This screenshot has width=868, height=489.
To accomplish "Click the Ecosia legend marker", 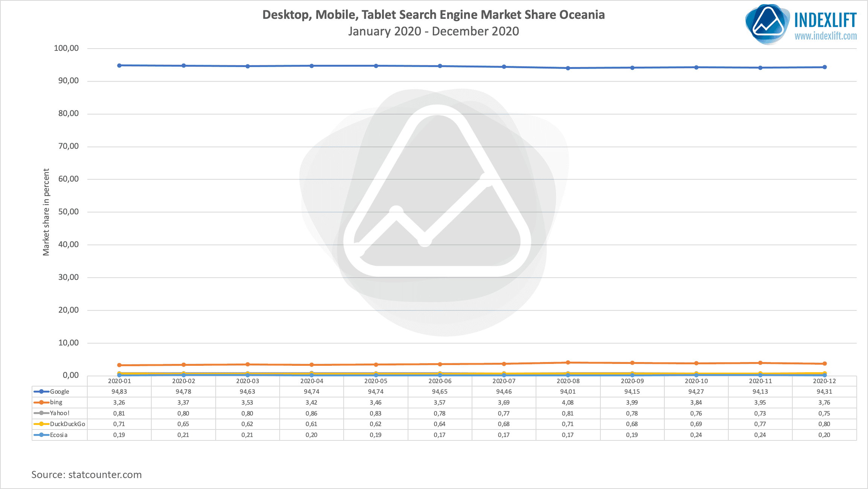I will pos(41,435).
